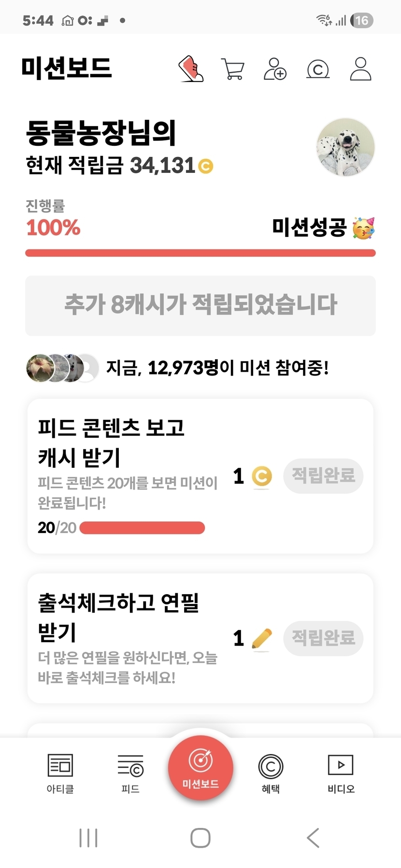401x868 pixels.
Task: Select the 미션보드 center tab
Action: tap(200, 768)
